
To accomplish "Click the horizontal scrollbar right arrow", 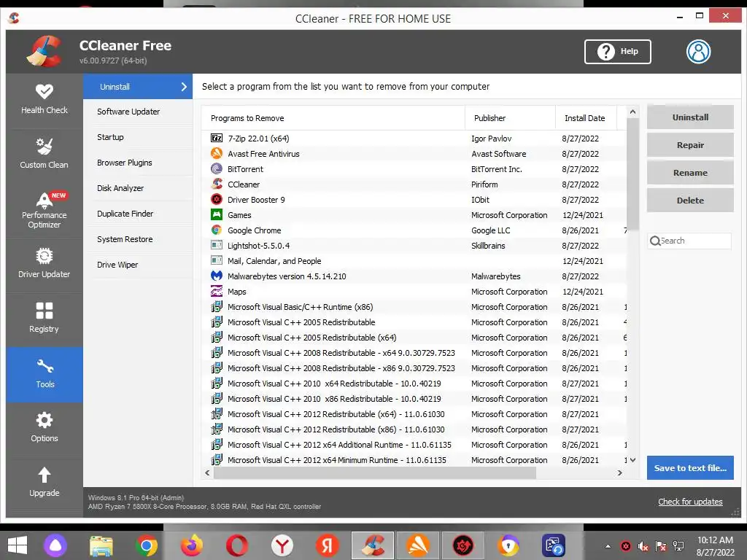I will pyautogui.click(x=619, y=472).
